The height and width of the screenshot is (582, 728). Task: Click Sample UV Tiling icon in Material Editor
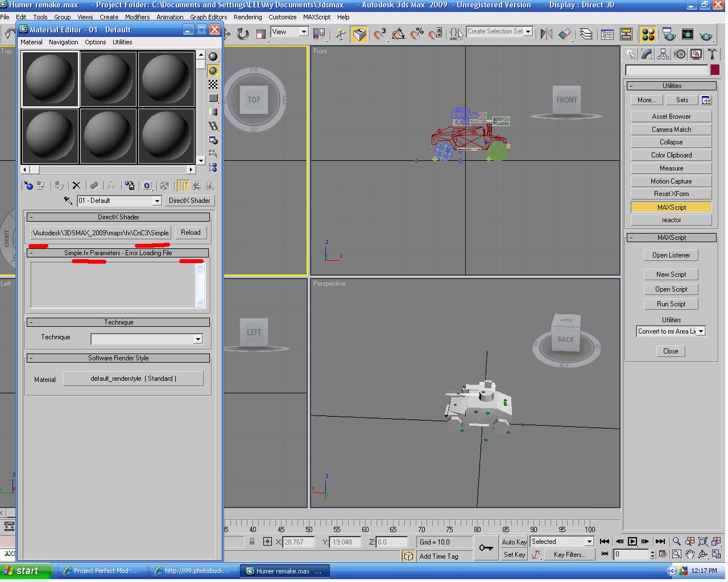pyautogui.click(x=213, y=98)
